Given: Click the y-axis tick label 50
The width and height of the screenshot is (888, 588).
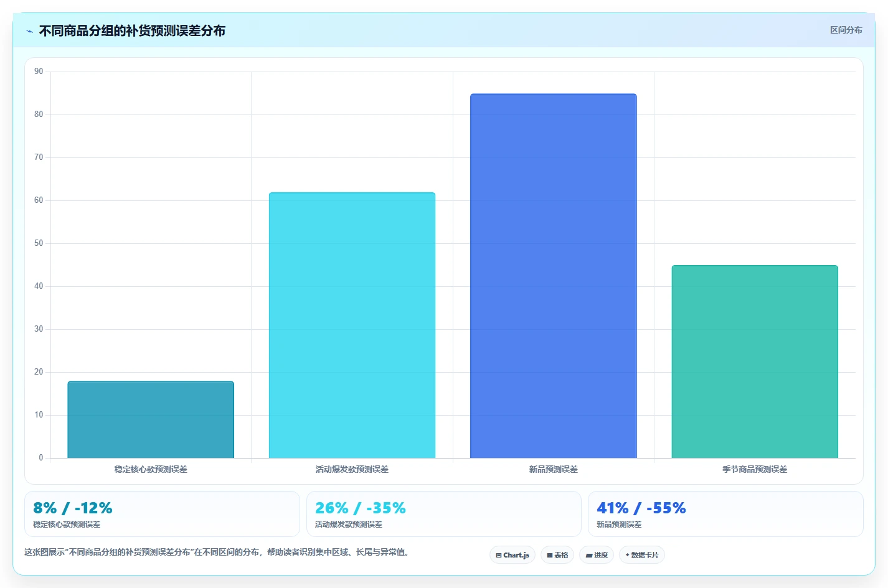Looking at the screenshot, I should 39,243.
